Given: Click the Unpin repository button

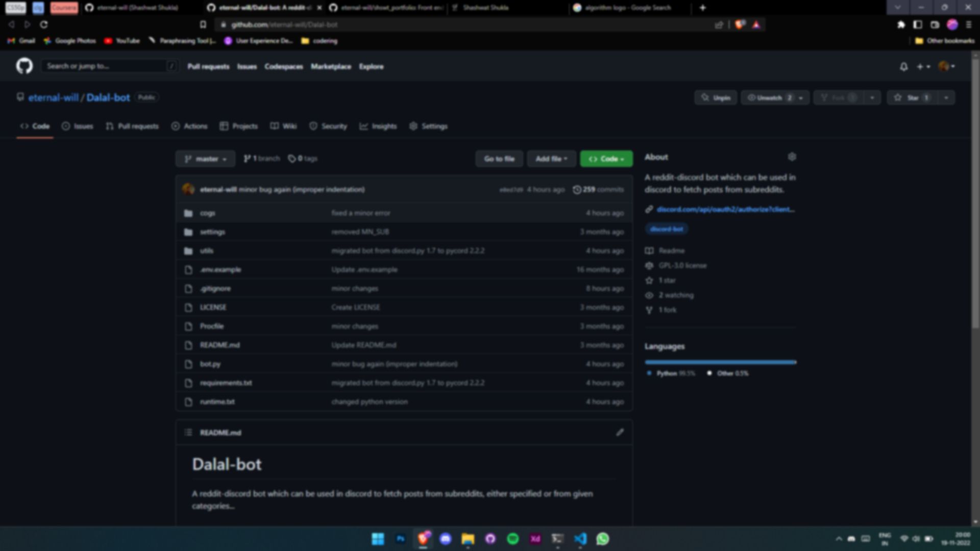Looking at the screenshot, I should coord(716,98).
